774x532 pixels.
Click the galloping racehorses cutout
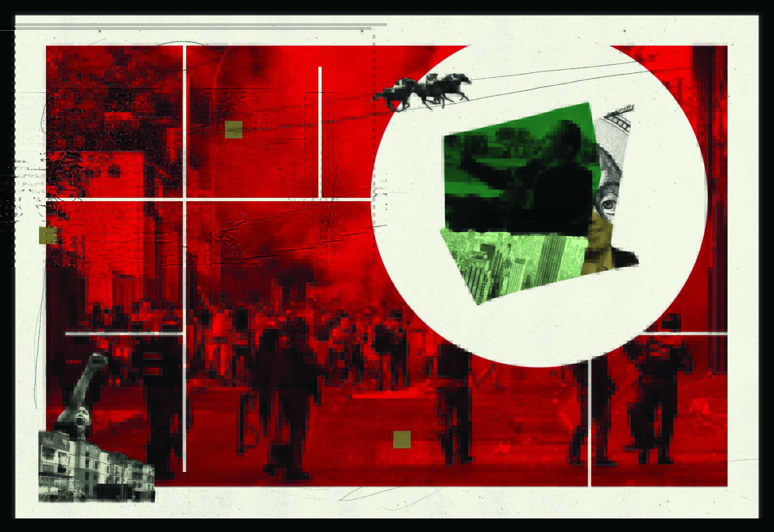coord(422,92)
